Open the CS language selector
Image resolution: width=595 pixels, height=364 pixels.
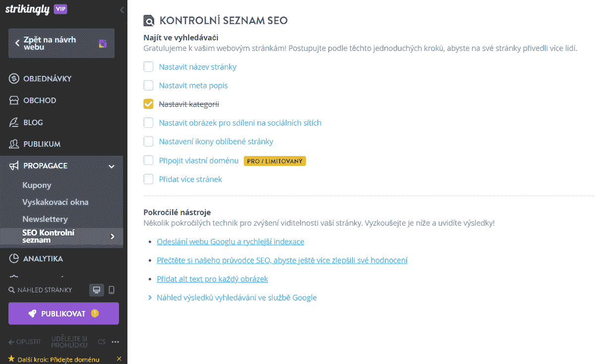coord(102,342)
